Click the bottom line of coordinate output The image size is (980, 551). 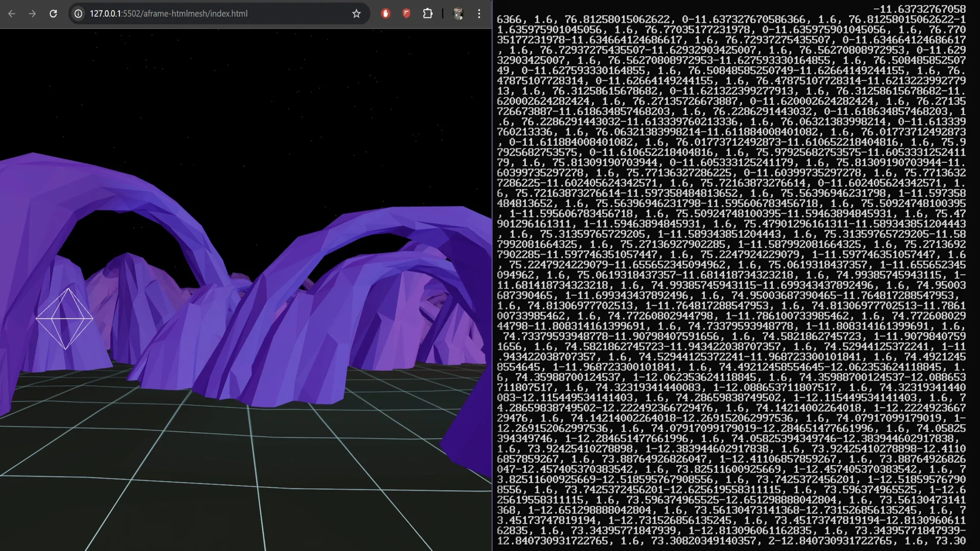pos(731,541)
